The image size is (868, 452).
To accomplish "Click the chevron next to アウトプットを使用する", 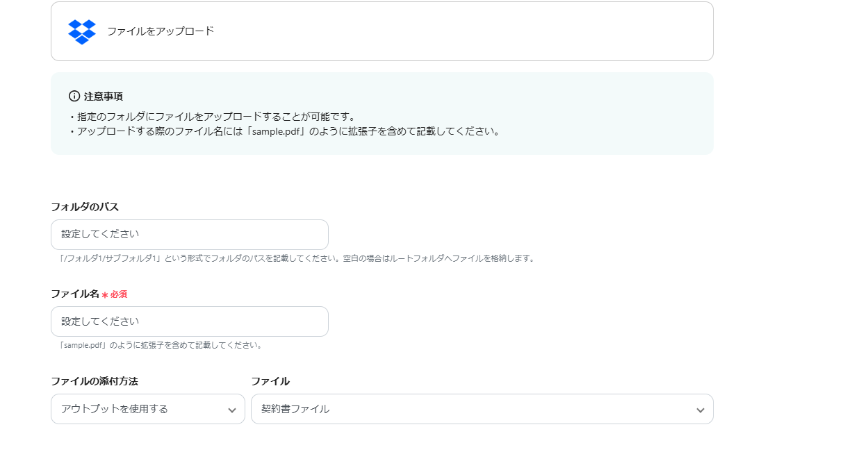I will [233, 409].
